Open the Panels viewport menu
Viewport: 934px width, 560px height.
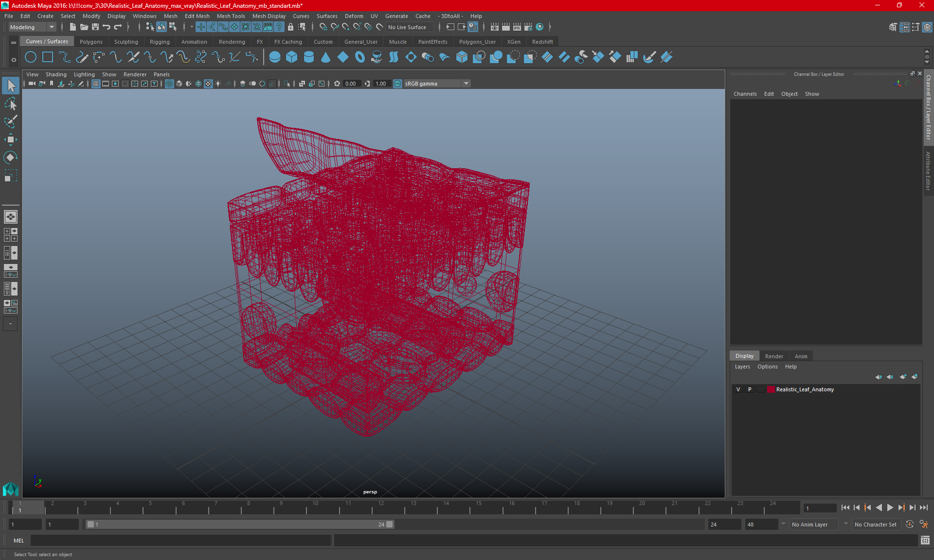pyautogui.click(x=162, y=74)
